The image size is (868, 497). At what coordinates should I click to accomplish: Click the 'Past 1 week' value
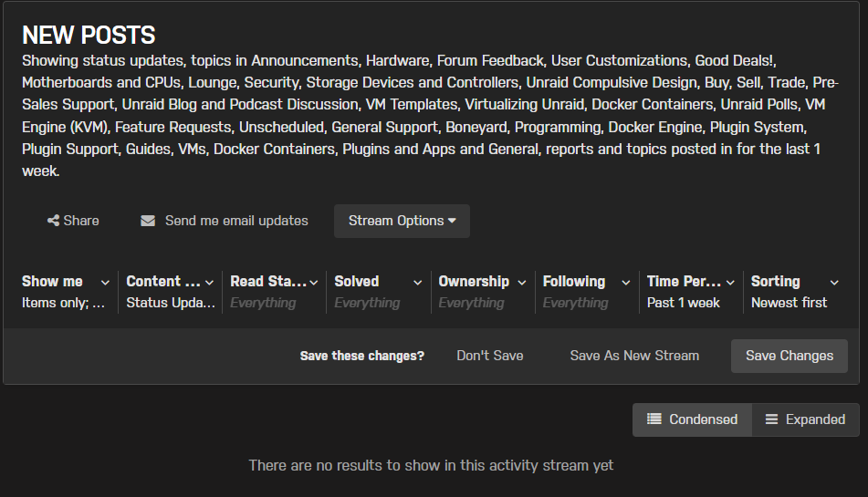point(683,303)
